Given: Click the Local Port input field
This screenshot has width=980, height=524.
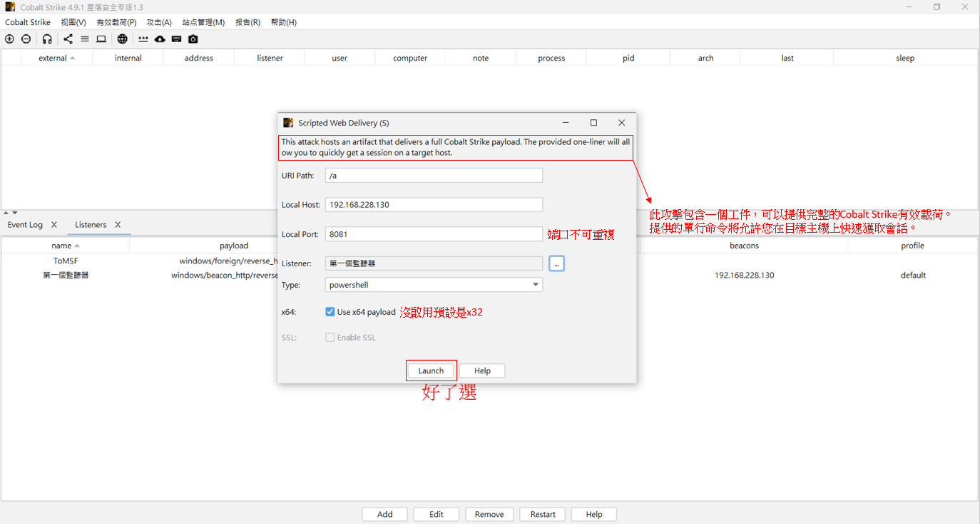Looking at the screenshot, I should click(x=434, y=234).
